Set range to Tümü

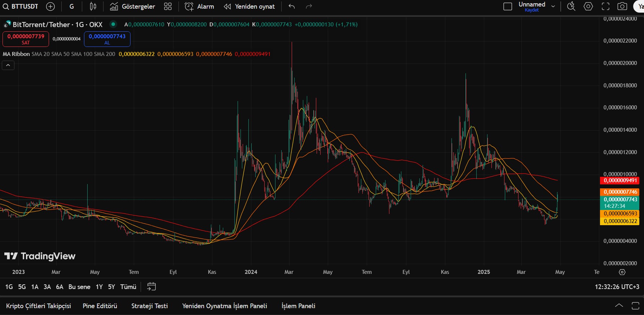pyautogui.click(x=128, y=287)
